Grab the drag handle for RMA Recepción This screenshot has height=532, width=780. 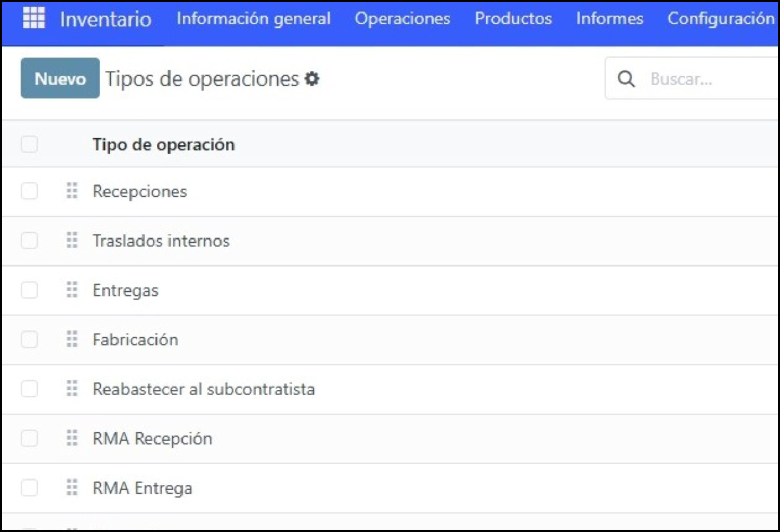tap(72, 438)
